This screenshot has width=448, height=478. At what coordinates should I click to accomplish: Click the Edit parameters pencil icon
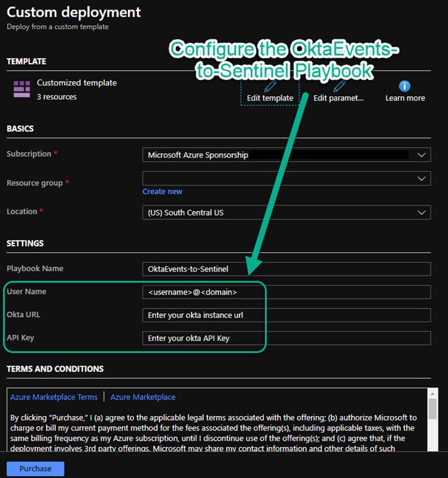pos(339,86)
